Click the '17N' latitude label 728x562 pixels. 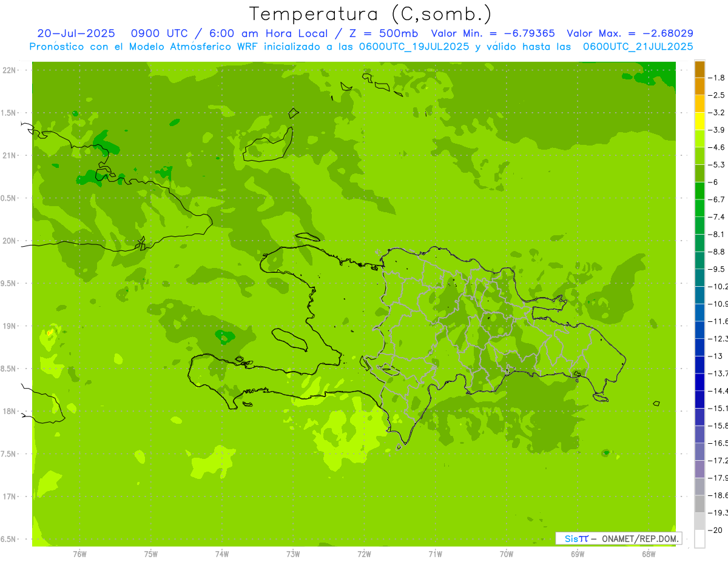tap(9, 497)
